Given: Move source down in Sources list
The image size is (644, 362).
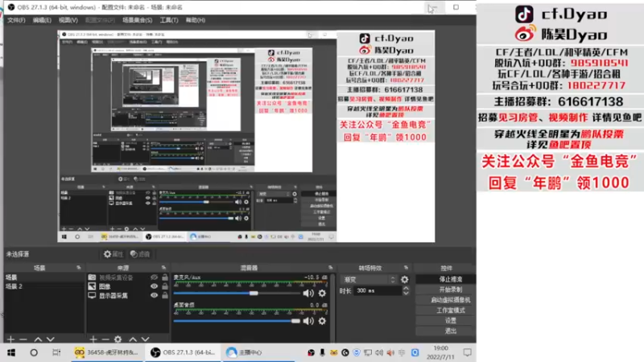Looking at the screenshot, I should tap(145, 339).
